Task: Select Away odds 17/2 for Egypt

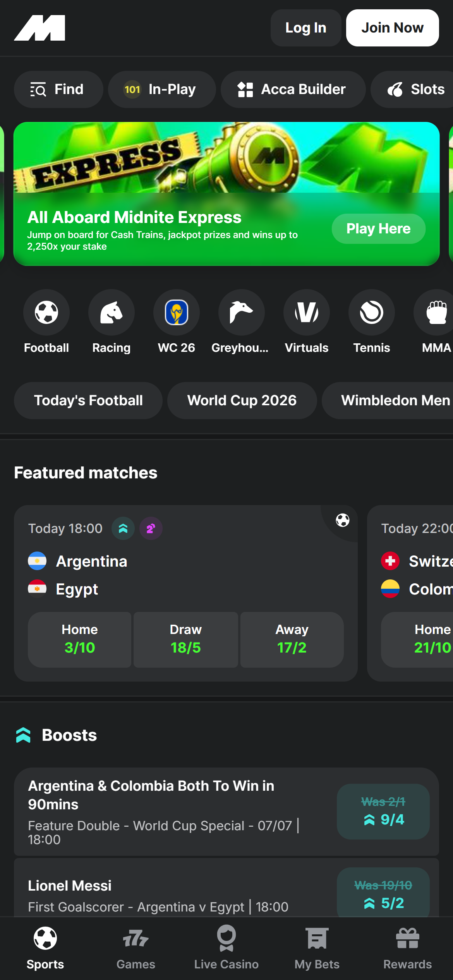Action: click(292, 639)
